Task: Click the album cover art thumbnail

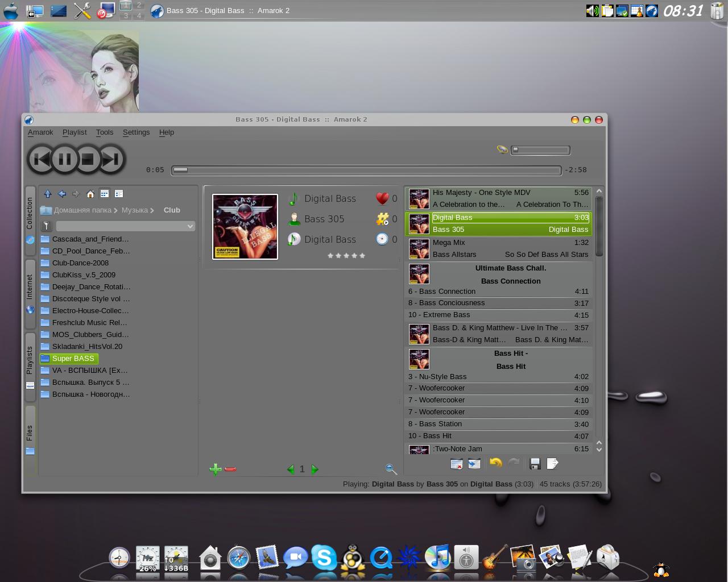Action: 245,227
